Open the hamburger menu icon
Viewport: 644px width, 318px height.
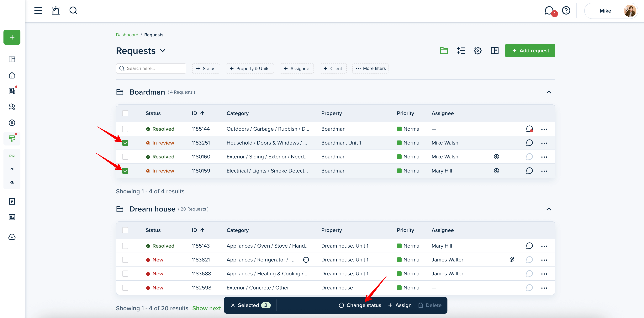pos(38,11)
